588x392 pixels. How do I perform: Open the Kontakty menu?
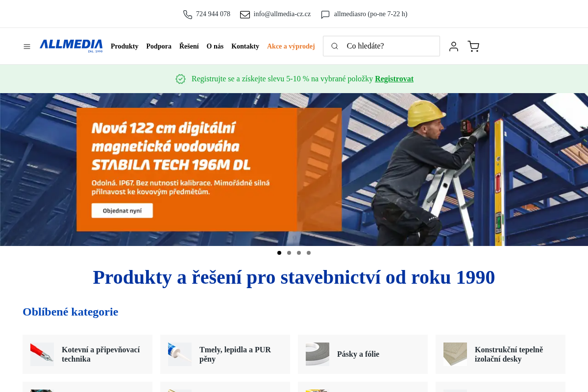tap(245, 47)
